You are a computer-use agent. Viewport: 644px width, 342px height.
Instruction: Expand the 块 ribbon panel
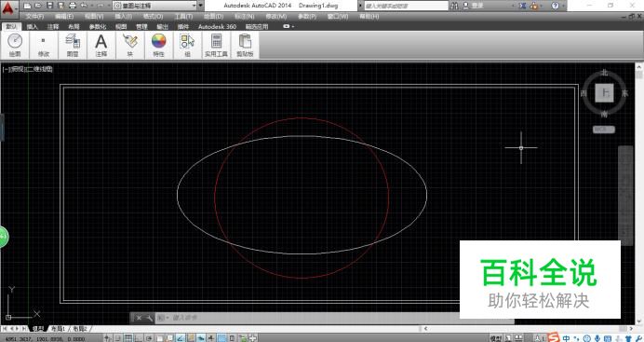[129, 46]
